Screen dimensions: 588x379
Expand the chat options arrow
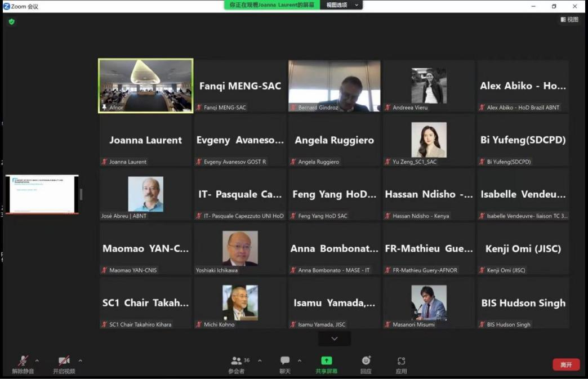299,360
